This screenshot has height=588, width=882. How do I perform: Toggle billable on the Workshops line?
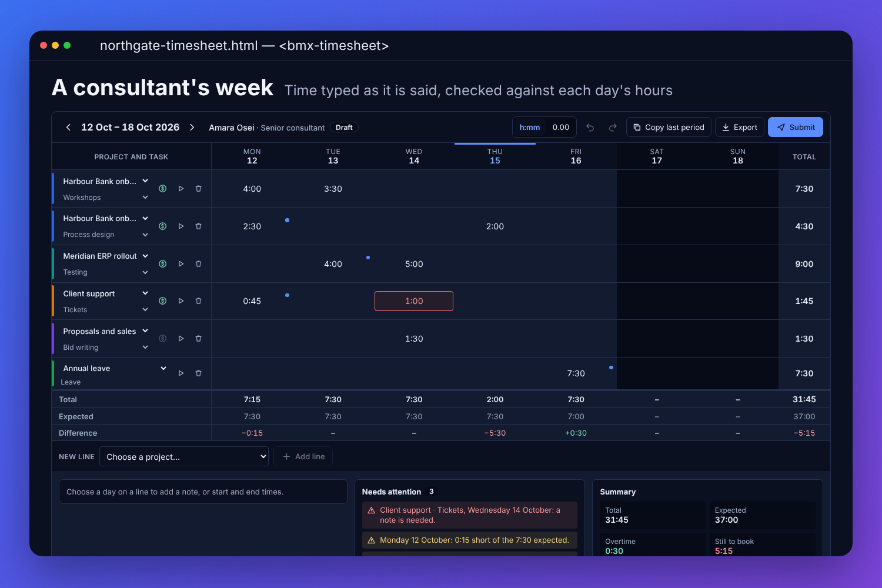[x=163, y=189]
